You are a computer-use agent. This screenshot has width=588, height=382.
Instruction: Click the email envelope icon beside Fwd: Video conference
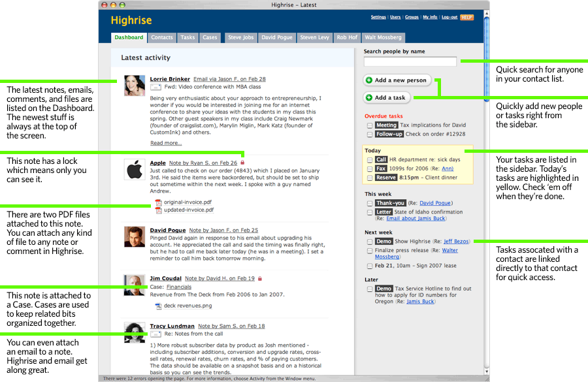coord(155,87)
